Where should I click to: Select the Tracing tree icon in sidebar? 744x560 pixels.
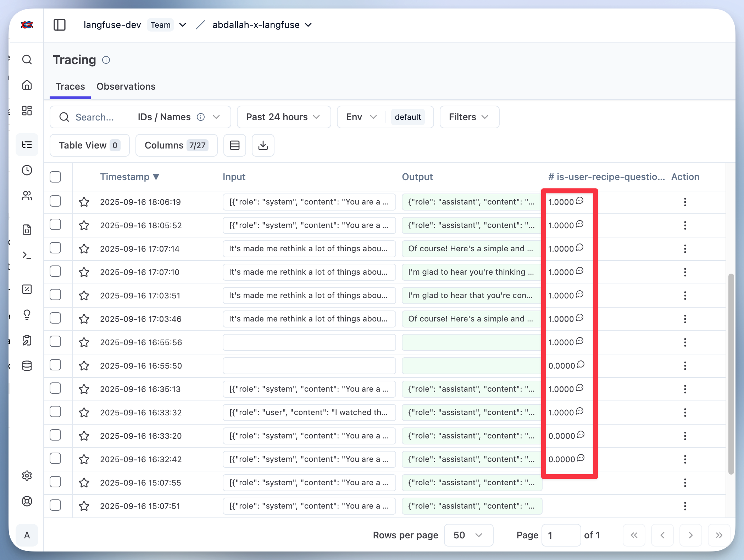pyautogui.click(x=27, y=145)
